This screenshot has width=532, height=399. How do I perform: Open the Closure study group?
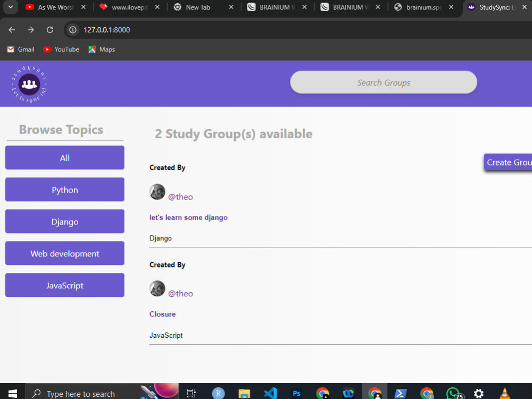point(162,314)
